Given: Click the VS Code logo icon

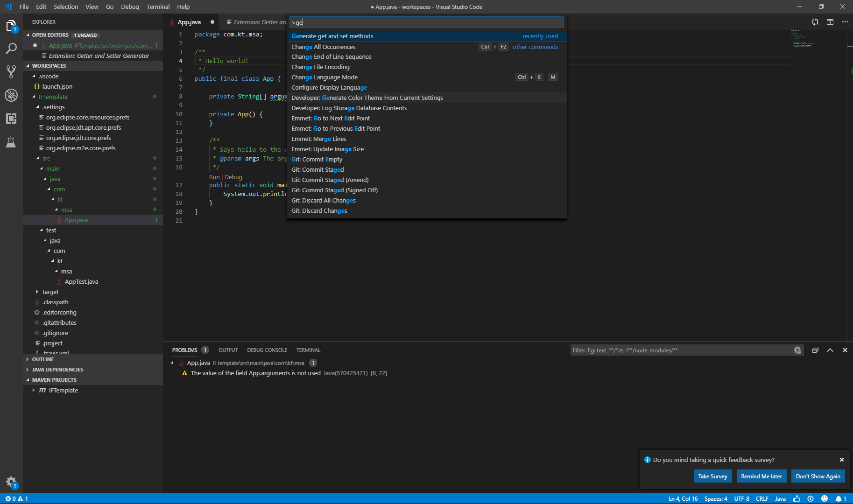Looking at the screenshot, I should click(x=8, y=7).
